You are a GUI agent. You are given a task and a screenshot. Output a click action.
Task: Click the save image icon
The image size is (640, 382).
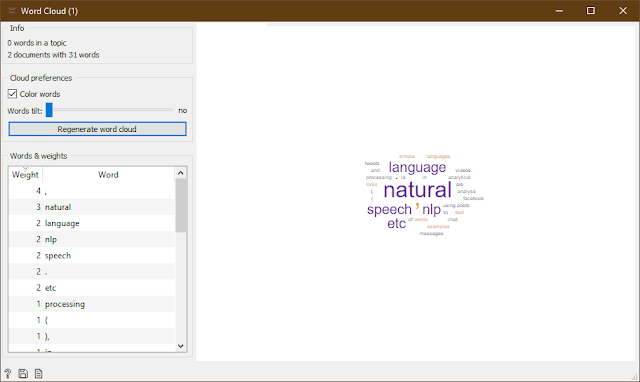(23, 373)
